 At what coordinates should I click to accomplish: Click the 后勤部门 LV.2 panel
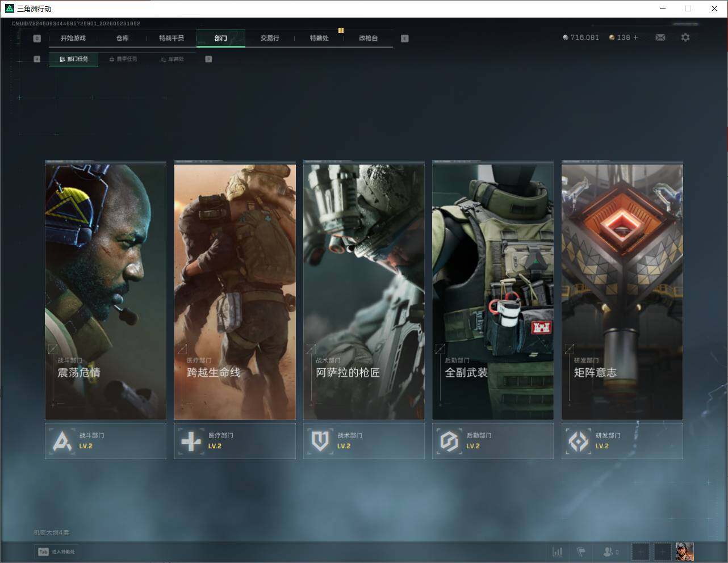click(493, 441)
